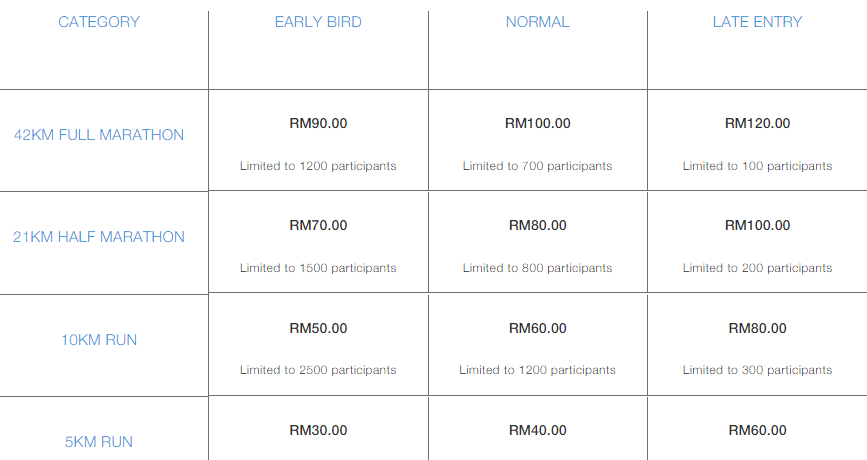Click the RM90.00 early bird marathon price
This screenshot has width=867, height=460.
click(x=318, y=123)
